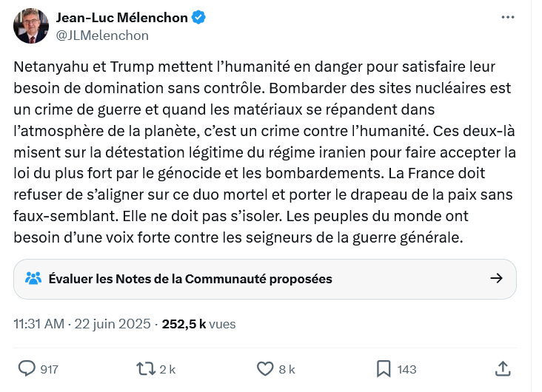Share the tweet using the share icon
Screen dimensions: 542x392
tap(502, 368)
